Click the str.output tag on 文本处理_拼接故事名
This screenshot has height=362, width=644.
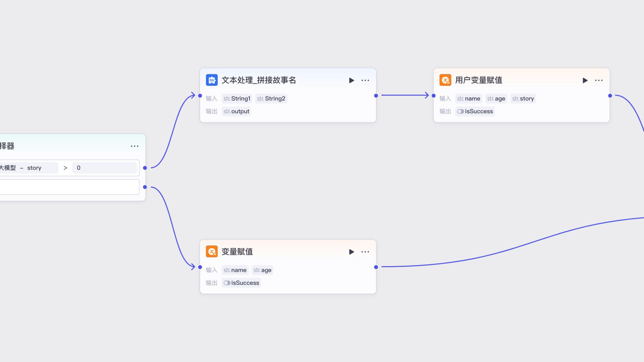pos(236,111)
